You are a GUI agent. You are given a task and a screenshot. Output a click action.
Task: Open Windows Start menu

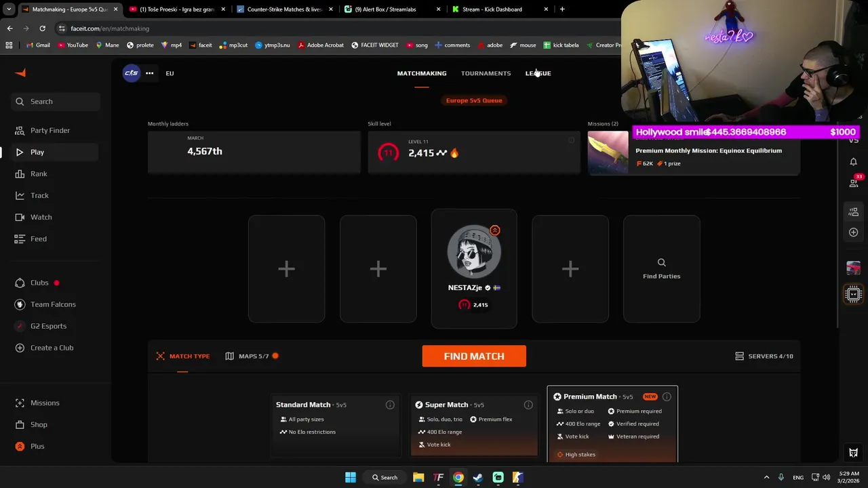click(351, 477)
